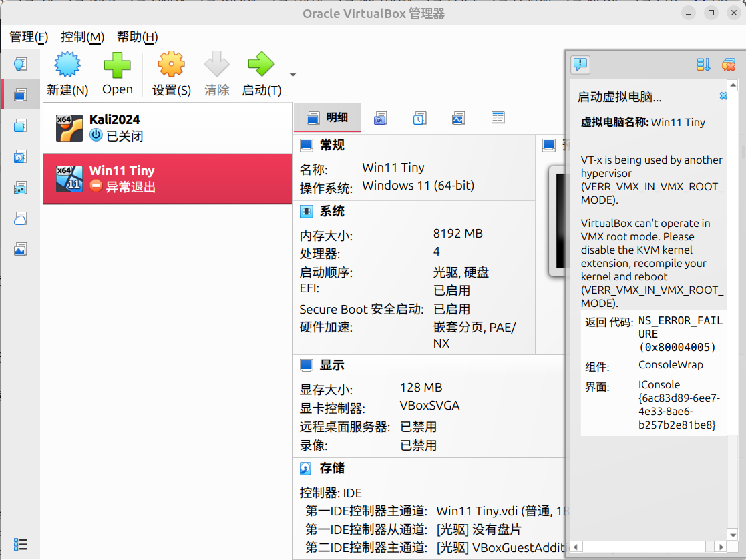The height and width of the screenshot is (560, 746).
Task: Click the green Open plus icon
Action: [118, 65]
